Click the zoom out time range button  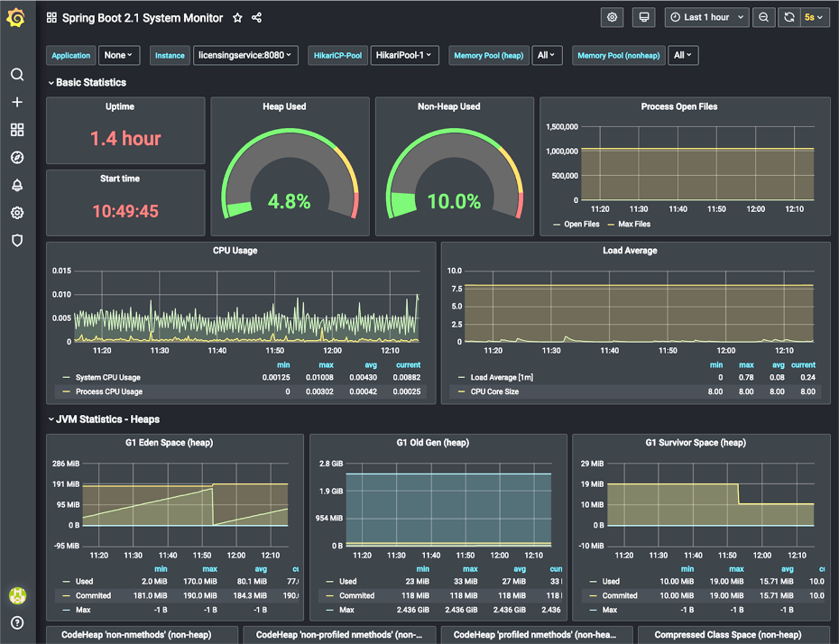(763, 17)
